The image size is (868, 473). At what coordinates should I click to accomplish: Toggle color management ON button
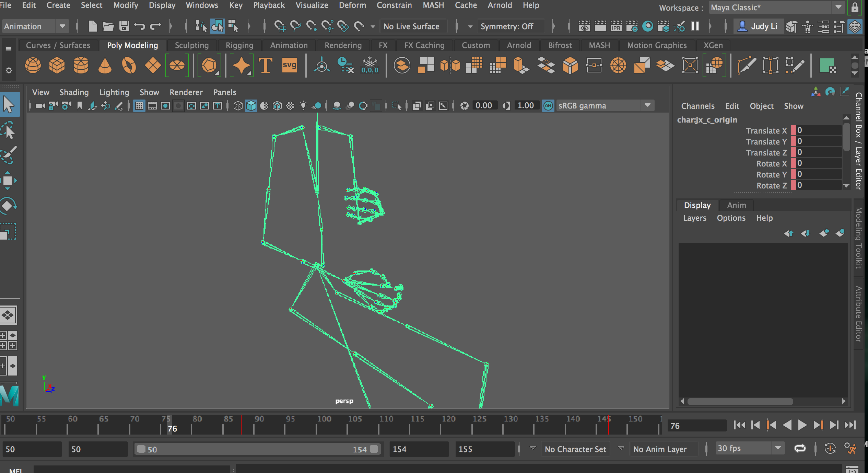click(x=548, y=106)
